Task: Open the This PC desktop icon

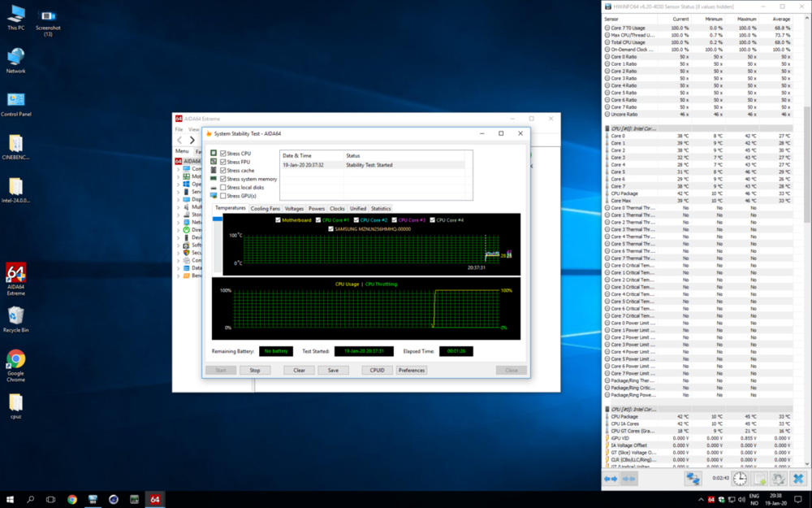Action: coord(15,18)
